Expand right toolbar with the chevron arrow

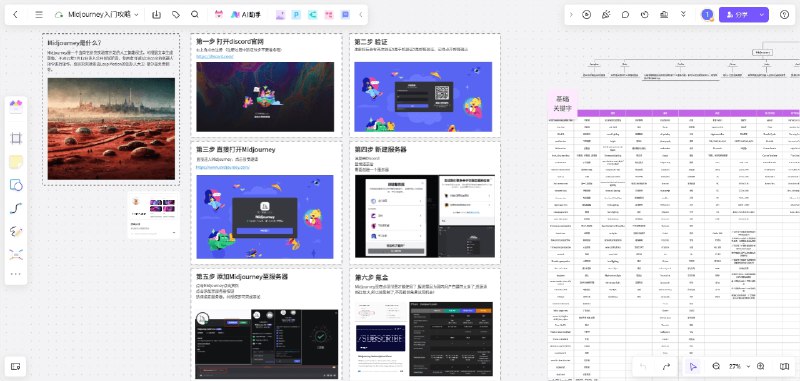(x=571, y=15)
